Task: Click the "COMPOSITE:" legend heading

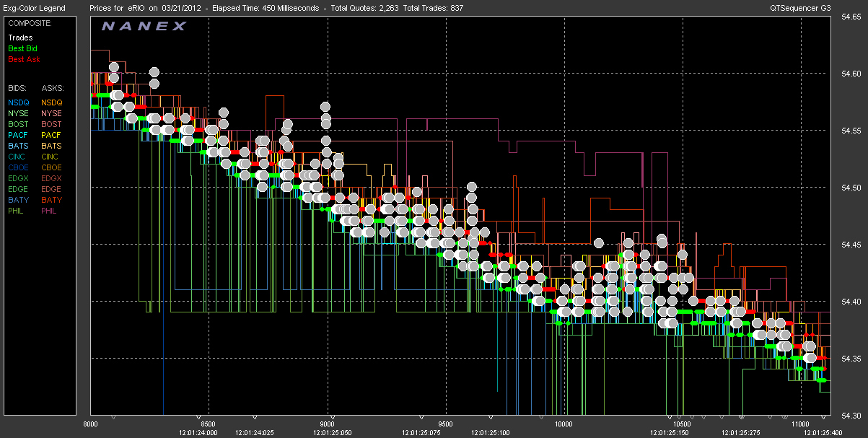Action: (28, 23)
